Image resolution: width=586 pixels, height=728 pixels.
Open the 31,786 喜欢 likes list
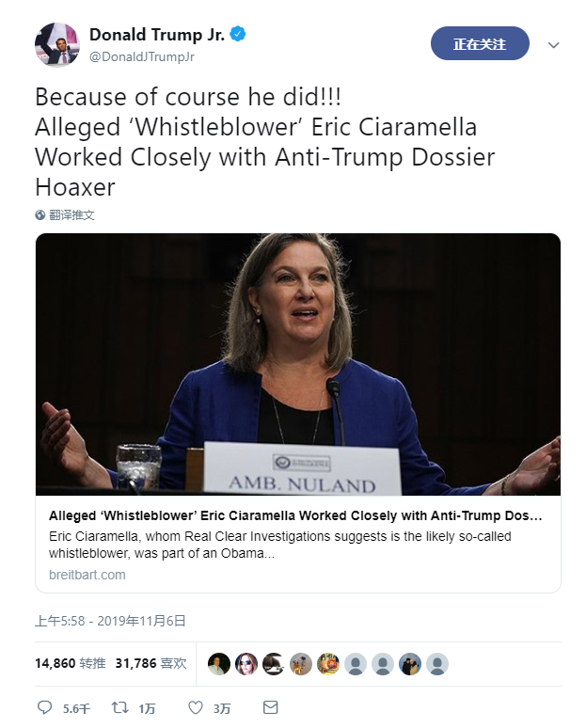click(150, 663)
